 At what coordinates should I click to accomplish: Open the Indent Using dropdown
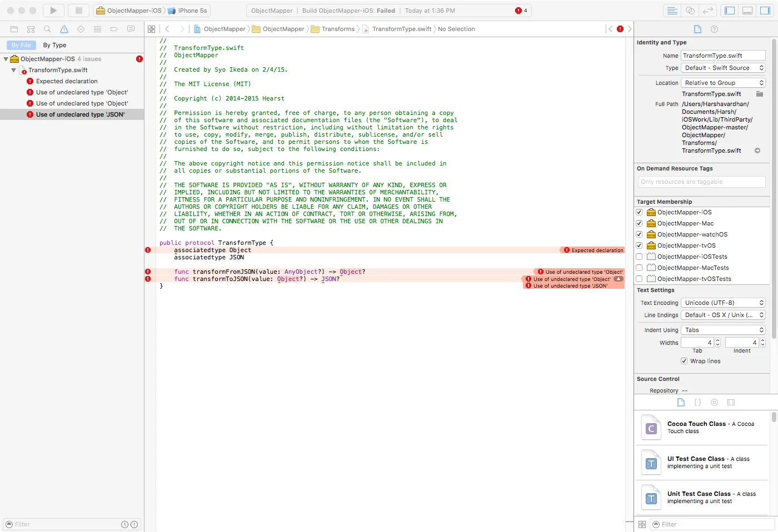(x=724, y=330)
